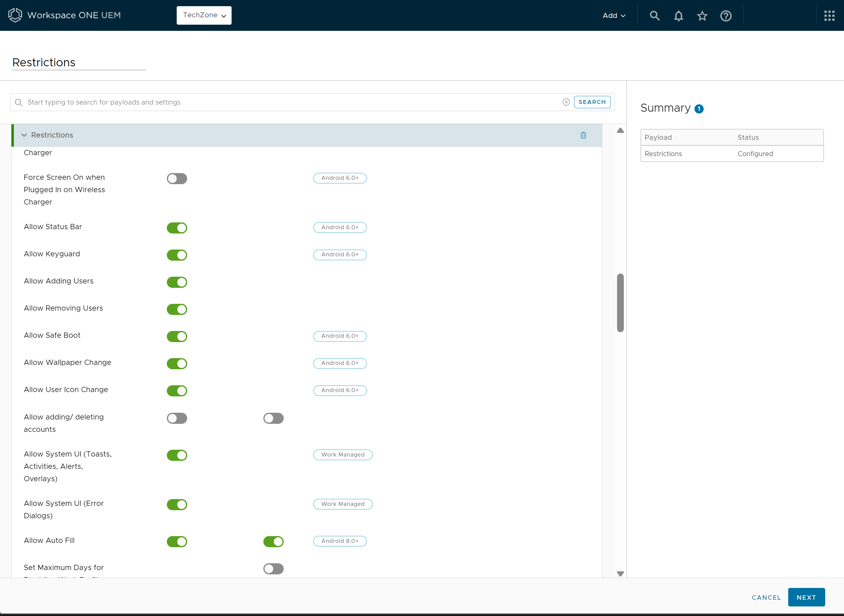The width and height of the screenshot is (844, 616).
Task: Turn off the Allow Keyguard switch
Action: click(x=177, y=255)
